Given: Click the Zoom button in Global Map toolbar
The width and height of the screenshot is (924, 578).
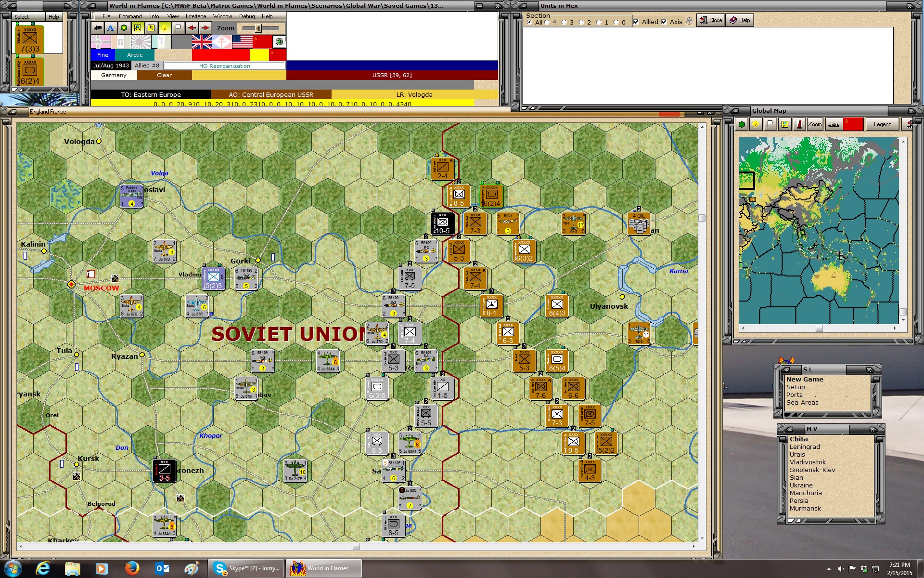Looking at the screenshot, I should click(x=815, y=124).
